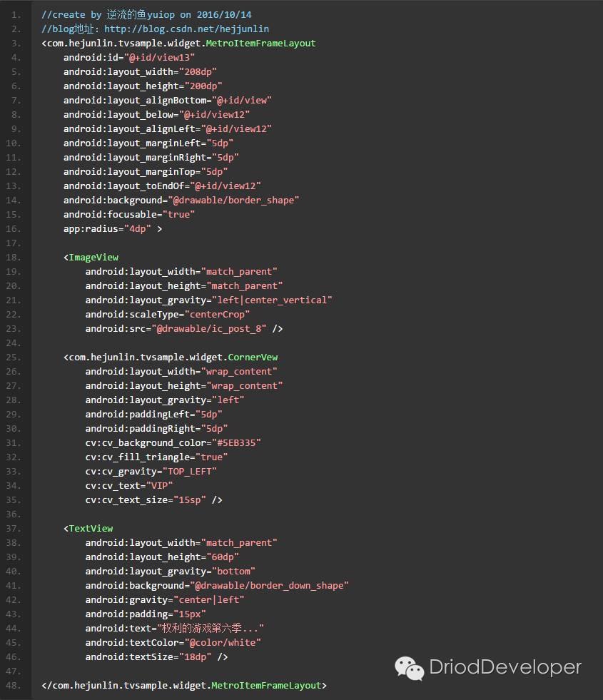This screenshot has height=700, width=603.
Task: Click the android:focusable "true" value
Action: (178, 215)
